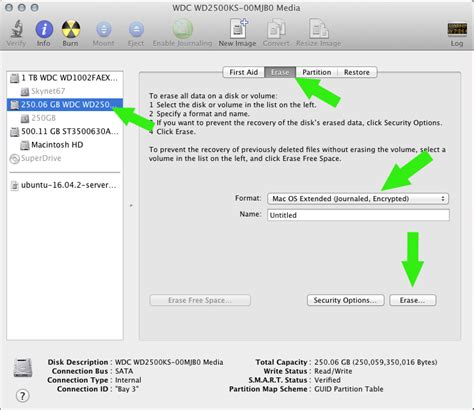
Task: Click the Enable Journaling toolbar icon
Action: (x=182, y=29)
